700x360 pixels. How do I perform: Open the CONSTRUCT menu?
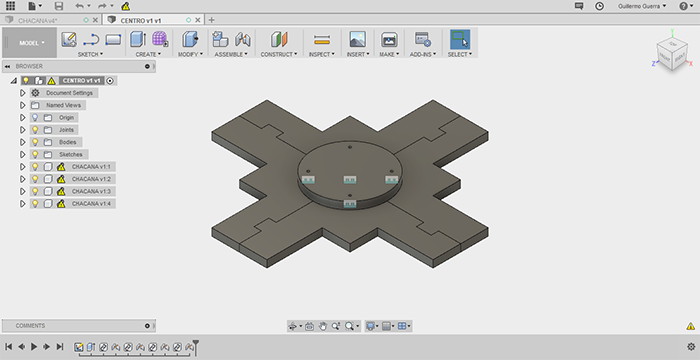279,54
